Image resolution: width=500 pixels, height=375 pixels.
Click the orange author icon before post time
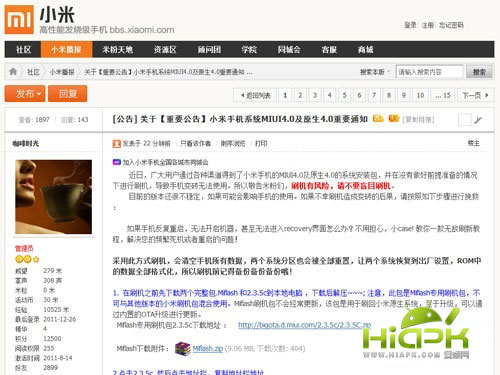(x=116, y=144)
